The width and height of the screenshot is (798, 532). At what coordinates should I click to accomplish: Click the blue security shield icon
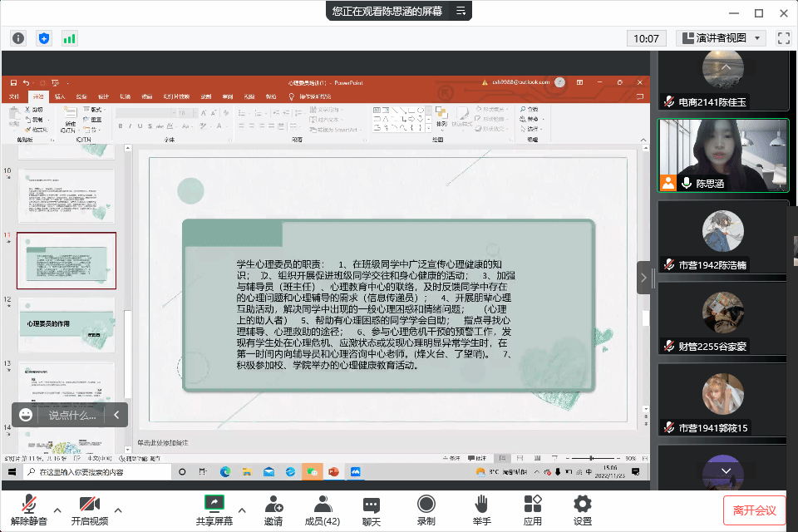coord(44,38)
